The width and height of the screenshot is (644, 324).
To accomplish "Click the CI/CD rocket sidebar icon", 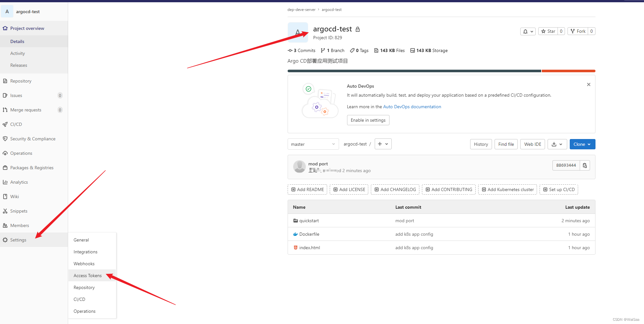I will [5, 124].
